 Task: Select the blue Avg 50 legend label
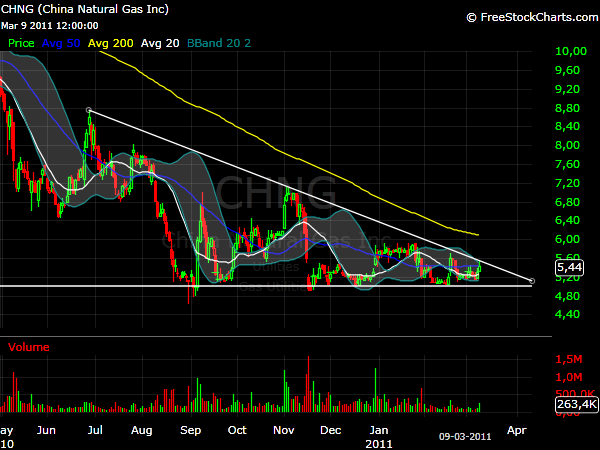tap(61, 43)
